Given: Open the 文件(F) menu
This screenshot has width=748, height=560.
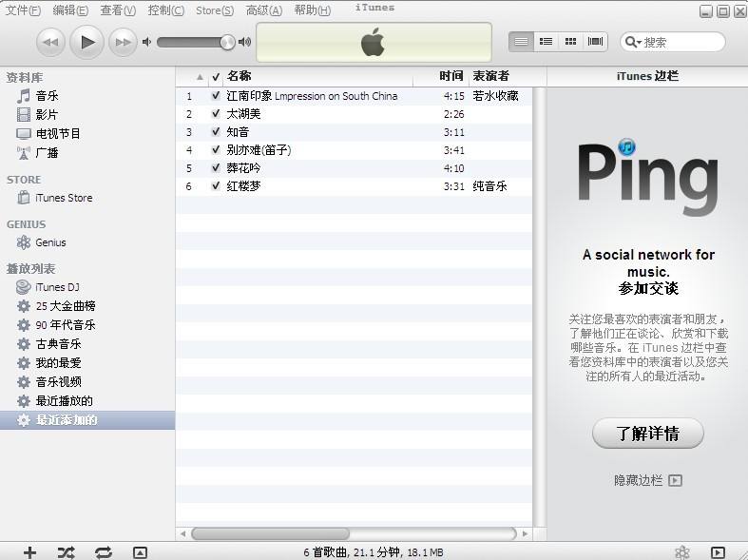Looking at the screenshot, I should pos(23,10).
